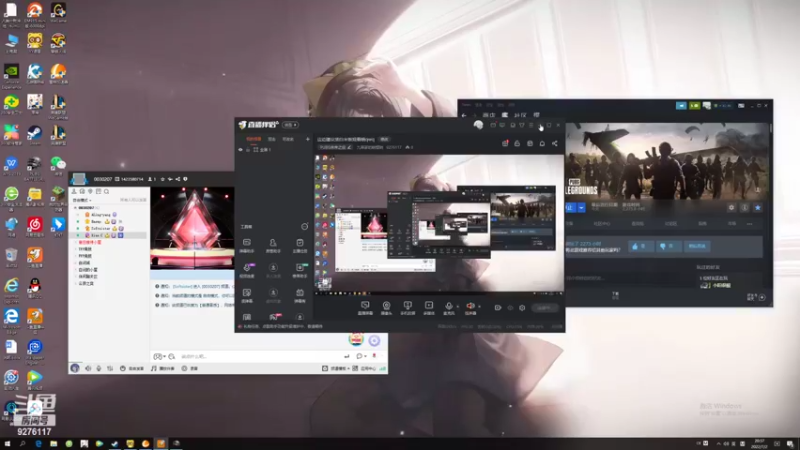Open the hamburger menu in the streaming app title bar
This screenshot has width=800, height=450.
point(531,125)
